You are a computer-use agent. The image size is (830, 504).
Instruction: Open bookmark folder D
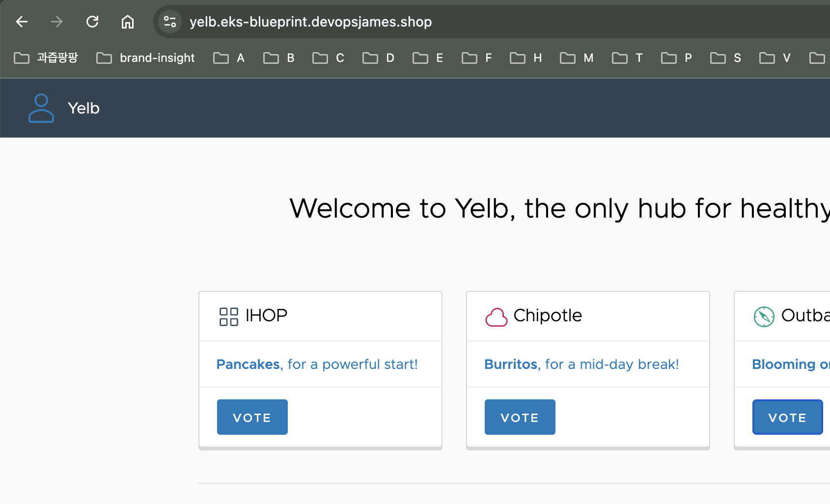click(x=379, y=58)
